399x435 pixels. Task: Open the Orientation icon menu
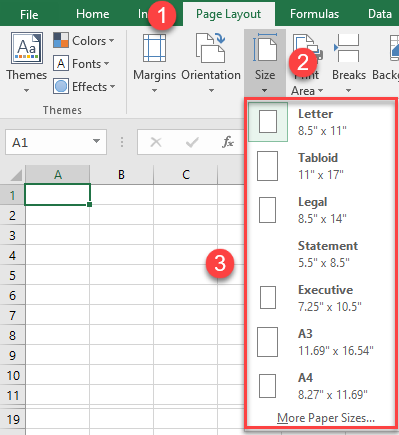[211, 47]
